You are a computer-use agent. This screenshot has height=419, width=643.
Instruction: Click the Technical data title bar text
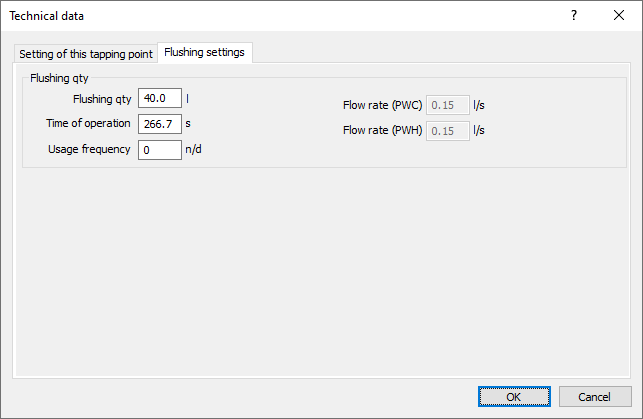(x=46, y=16)
